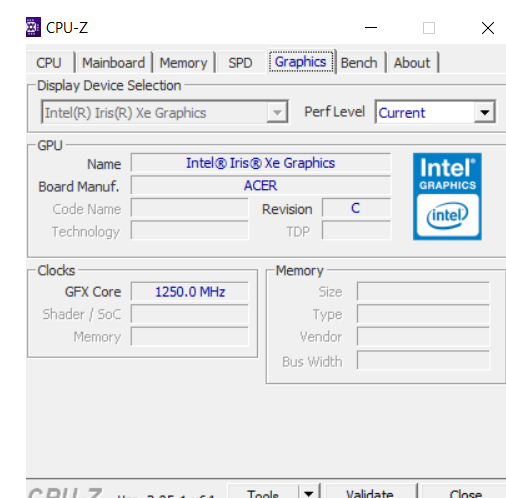The width and height of the screenshot is (506, 498).
Task: Open the Bench tab
Action: point(359,63)
